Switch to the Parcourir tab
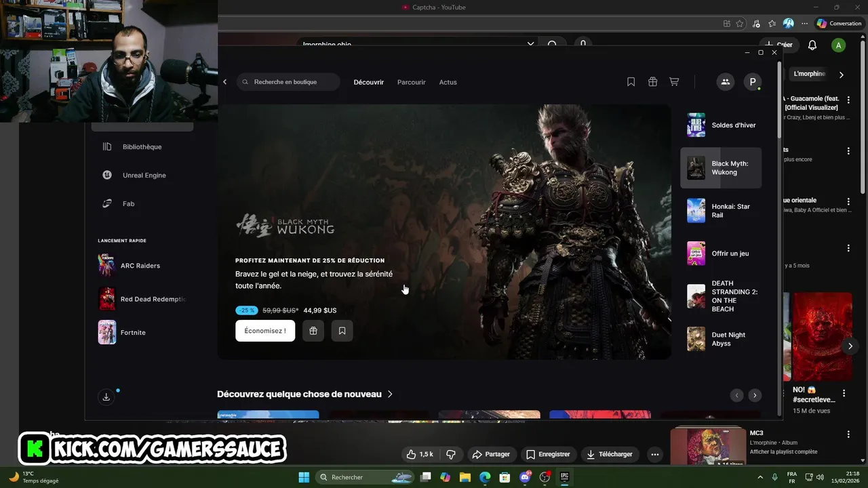This screenshot has height=488, width=868. (412, 82)
